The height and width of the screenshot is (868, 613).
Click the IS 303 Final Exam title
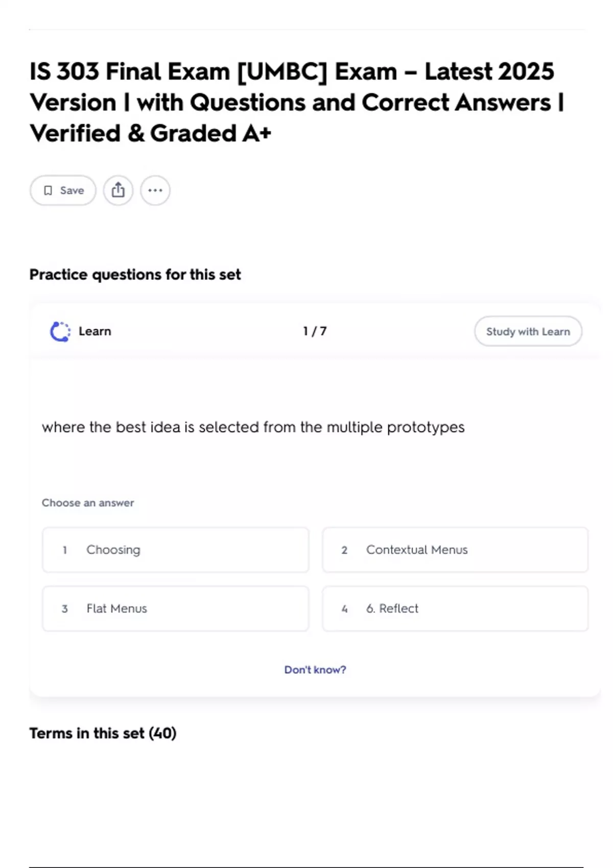click(296, 102)
